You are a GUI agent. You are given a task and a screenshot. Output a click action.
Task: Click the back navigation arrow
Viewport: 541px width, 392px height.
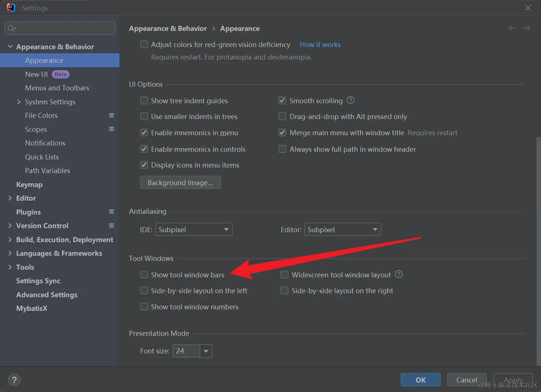tap(512, 28)
